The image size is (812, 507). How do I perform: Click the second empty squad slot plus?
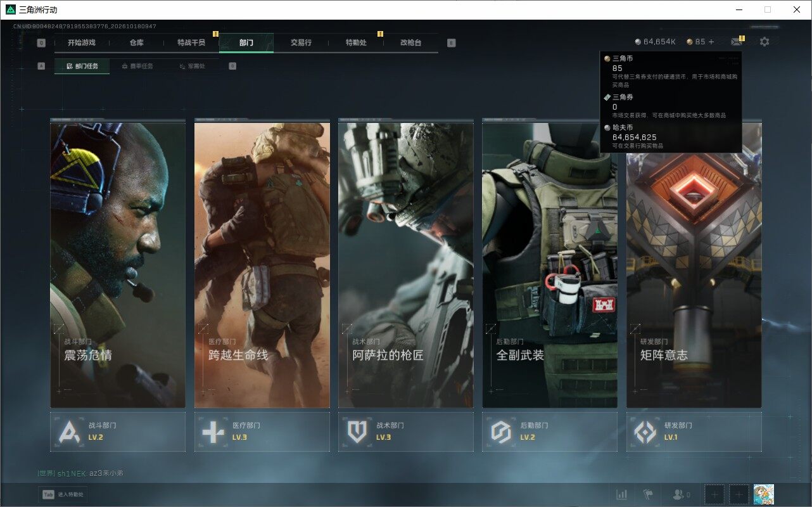pyautogui.click(x=739, y=494)
